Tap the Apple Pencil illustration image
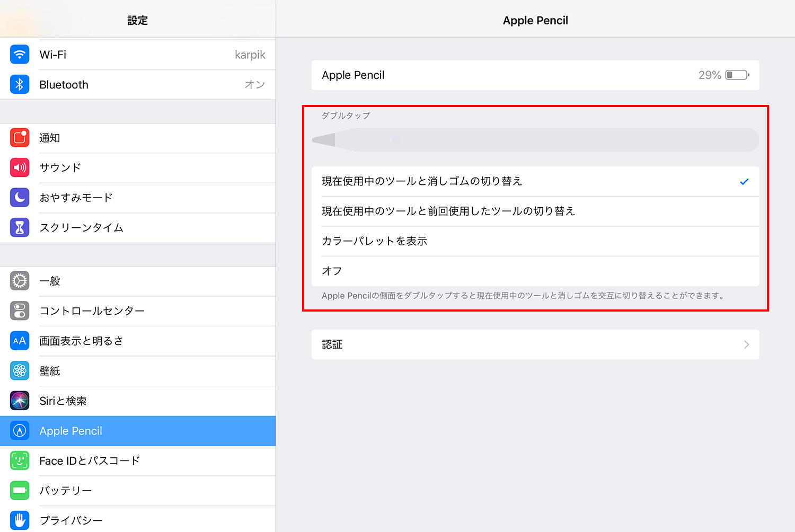 tap(535, 140)
